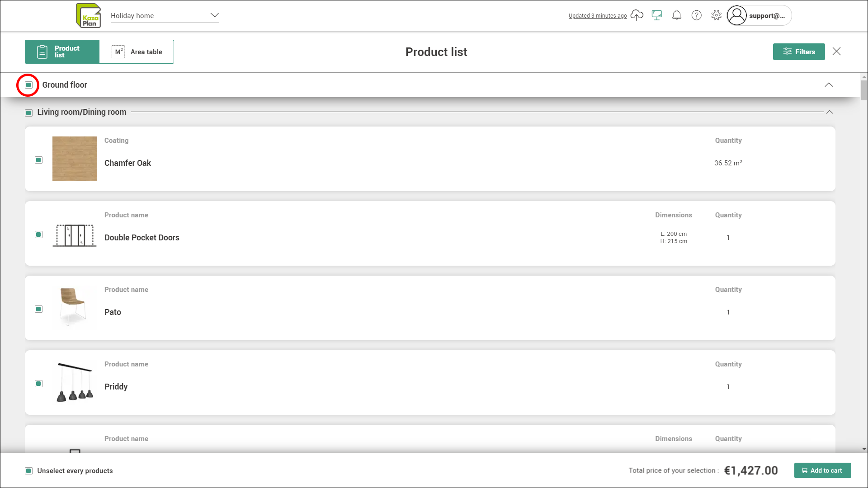Open the presentation screen icon

click(x=656, y=15)
